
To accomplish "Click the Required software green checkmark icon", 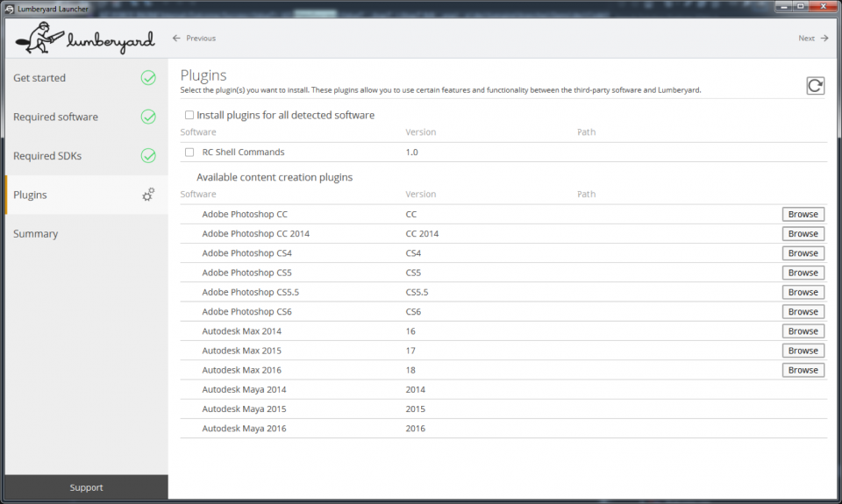I will (148, 117).
